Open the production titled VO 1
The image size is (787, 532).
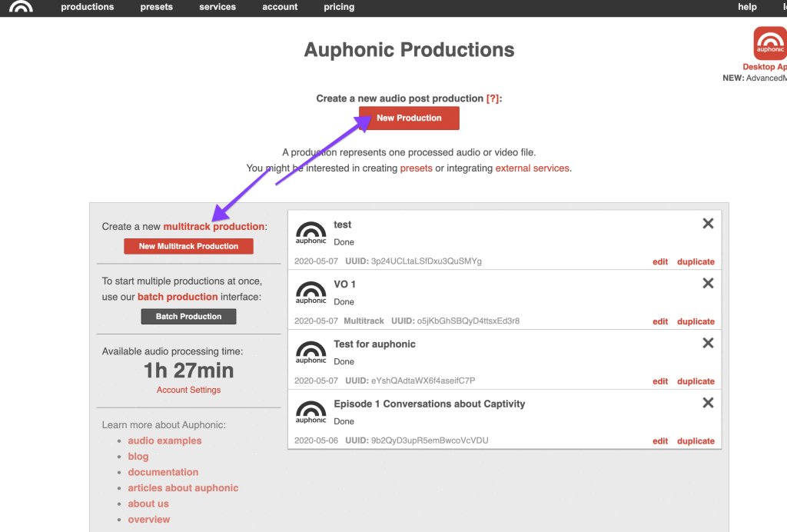click(345, 284)
